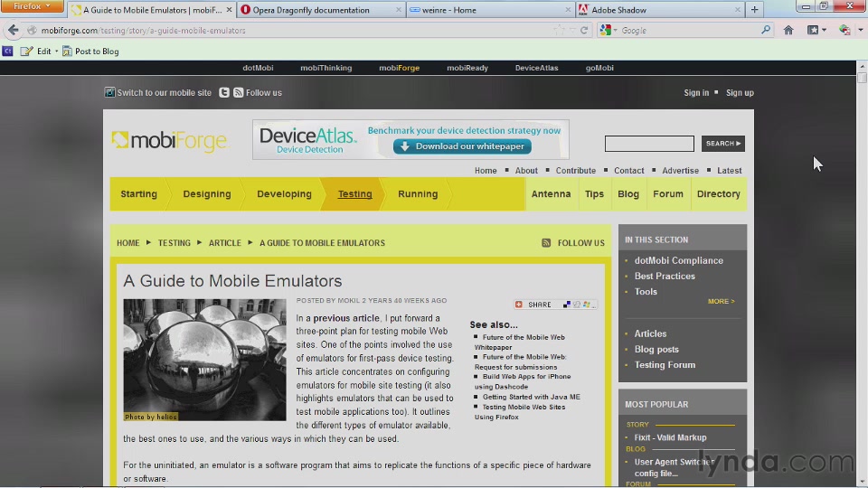
Task: Click the silver spheres article photo
Action: pos(205,360)
